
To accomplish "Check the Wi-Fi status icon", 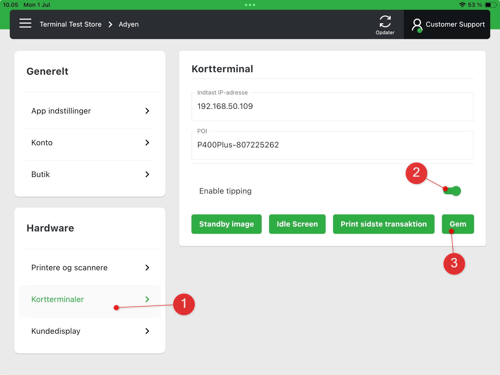I will (462, 5).
